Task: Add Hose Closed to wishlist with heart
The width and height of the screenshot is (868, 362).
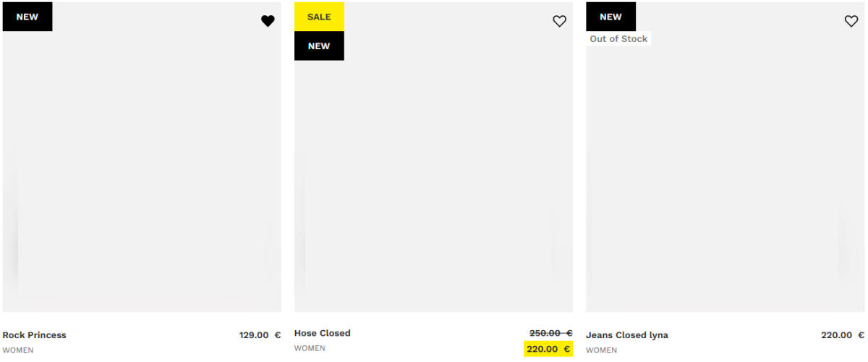Action: [559, 22]
